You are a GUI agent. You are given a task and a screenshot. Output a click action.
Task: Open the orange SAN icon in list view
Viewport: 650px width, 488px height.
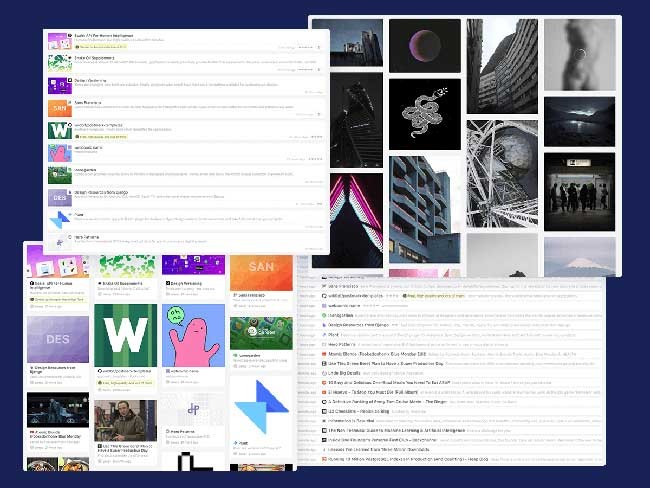pos(59,107)
